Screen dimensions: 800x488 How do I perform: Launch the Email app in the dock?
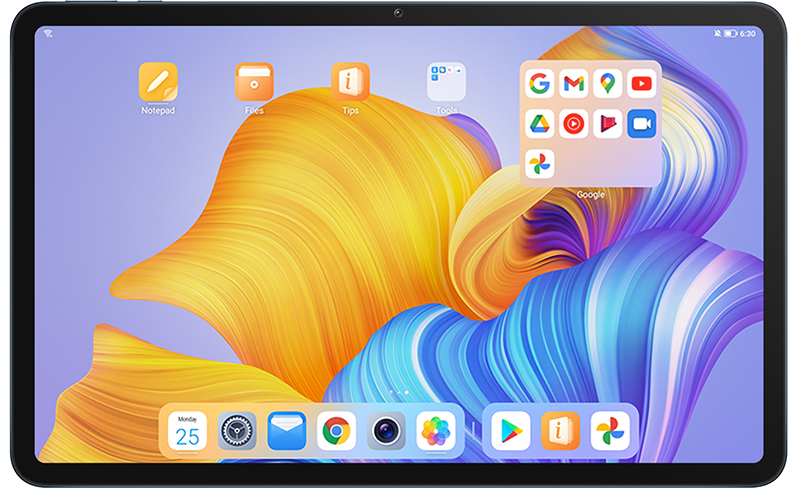click(287, 431)
